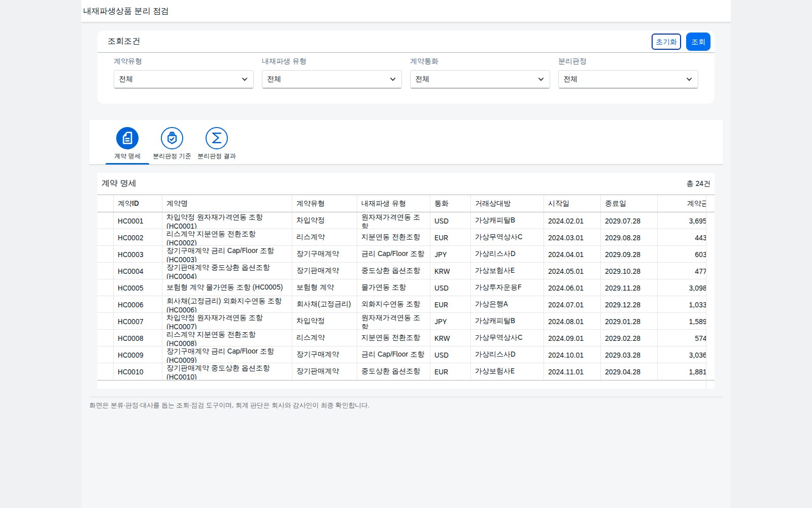Click the KRW currency cell for HC0004
This screenshot has width=812, height=508.
coord(450,271)
